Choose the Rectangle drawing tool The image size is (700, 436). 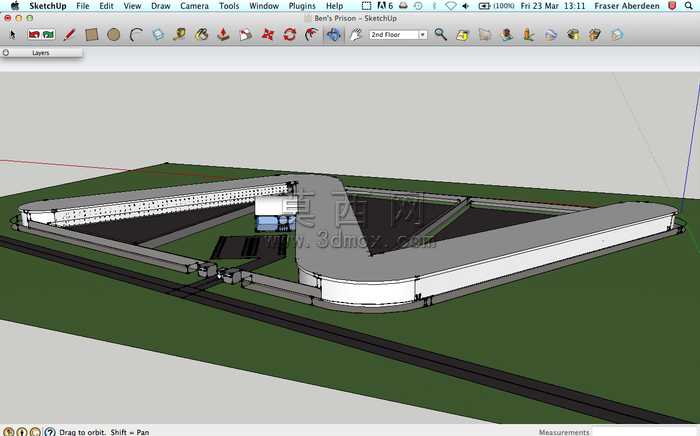pyautogui.click(x=92, y=34)
